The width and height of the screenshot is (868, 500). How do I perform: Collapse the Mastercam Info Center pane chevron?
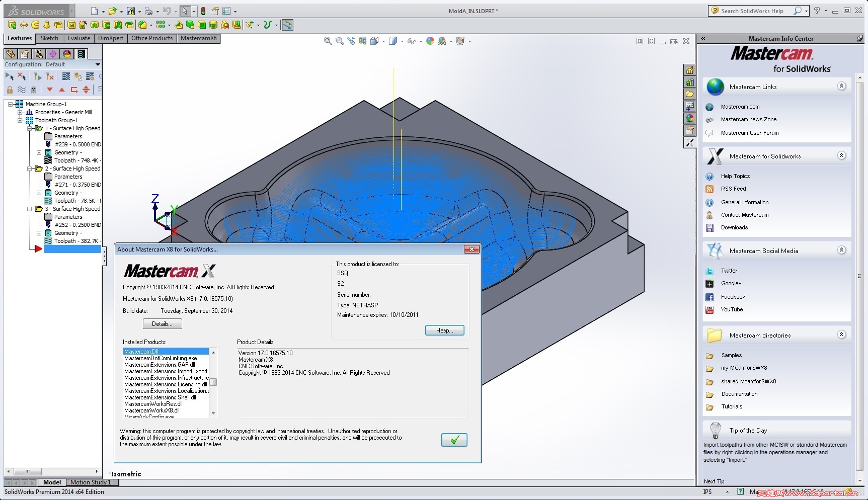(x=703, y=38)
